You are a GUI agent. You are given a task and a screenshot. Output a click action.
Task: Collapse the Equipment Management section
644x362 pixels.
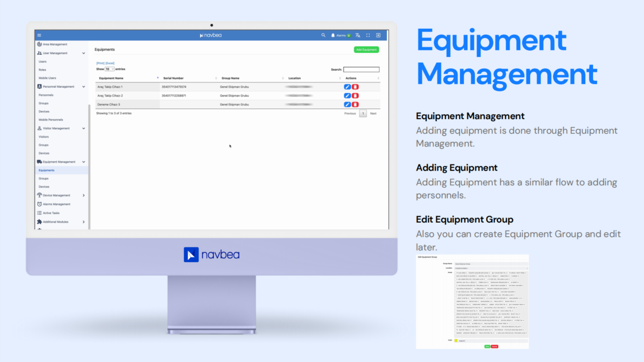coord(84,162)
